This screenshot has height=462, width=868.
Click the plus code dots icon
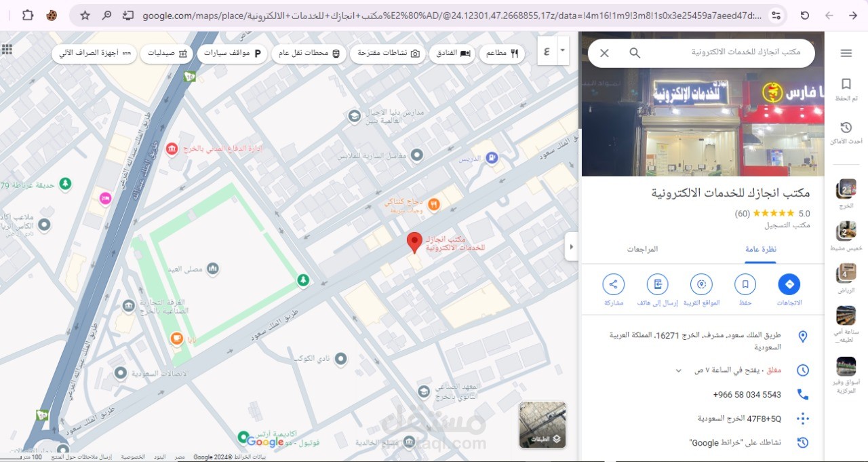[x=803, y=419]
